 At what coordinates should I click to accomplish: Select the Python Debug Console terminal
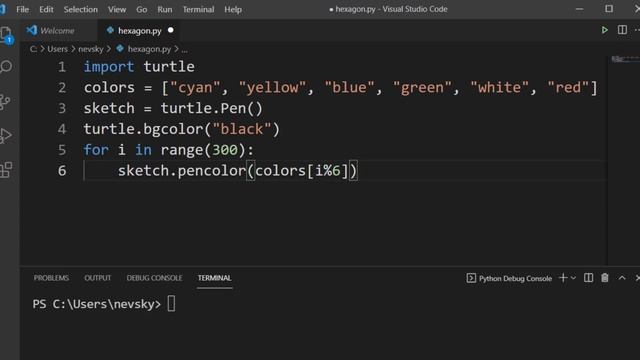509,278
